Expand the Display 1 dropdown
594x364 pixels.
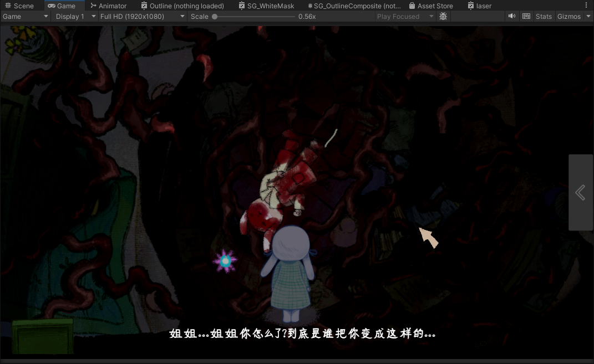point(75,16)
